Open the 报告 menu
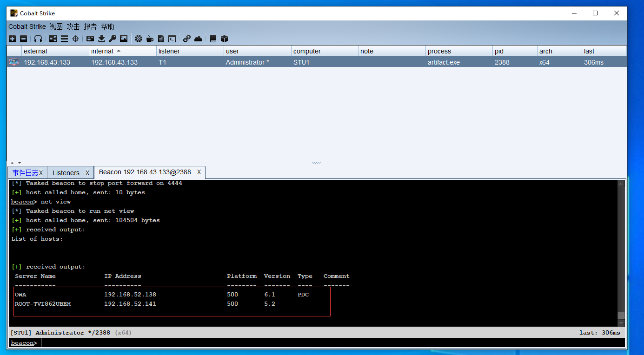 tap(91, 26)
